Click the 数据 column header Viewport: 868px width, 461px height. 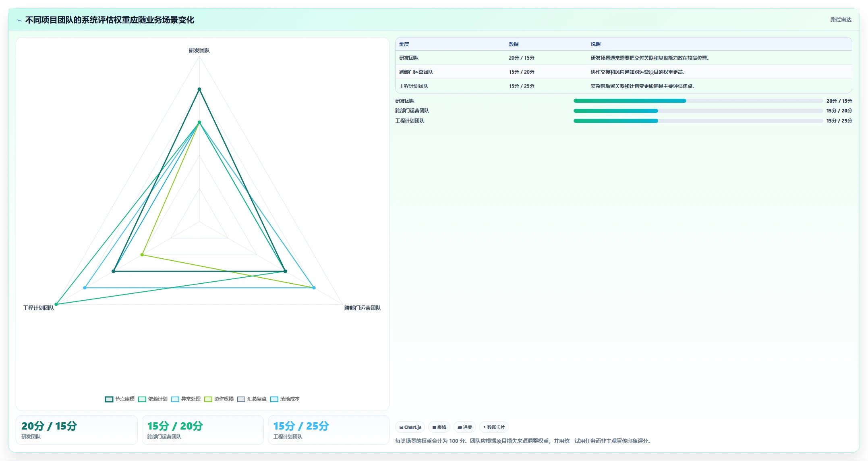(514, 44)
